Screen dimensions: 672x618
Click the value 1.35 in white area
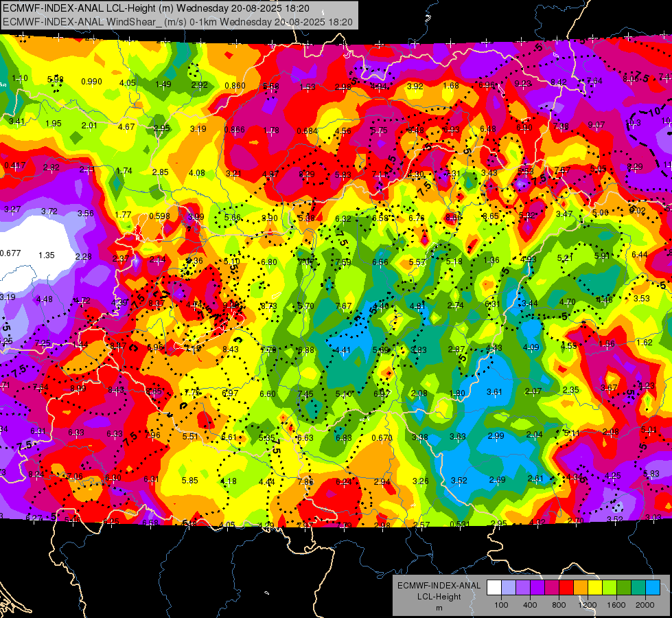[x=46, y=255]
